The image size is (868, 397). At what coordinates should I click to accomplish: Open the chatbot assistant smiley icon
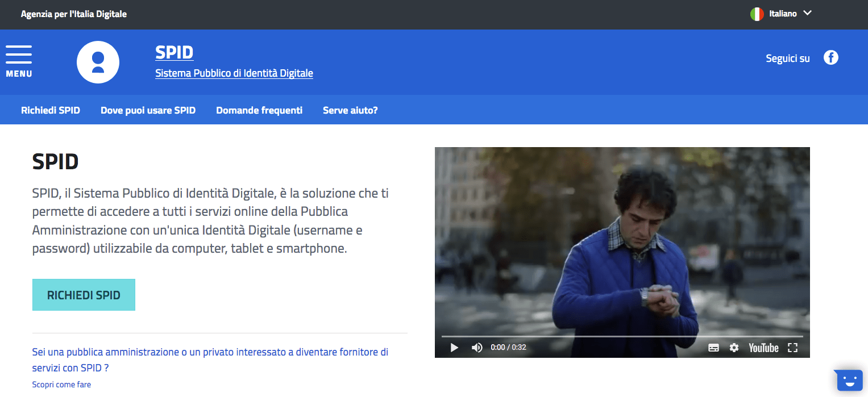tap(849, 380)
